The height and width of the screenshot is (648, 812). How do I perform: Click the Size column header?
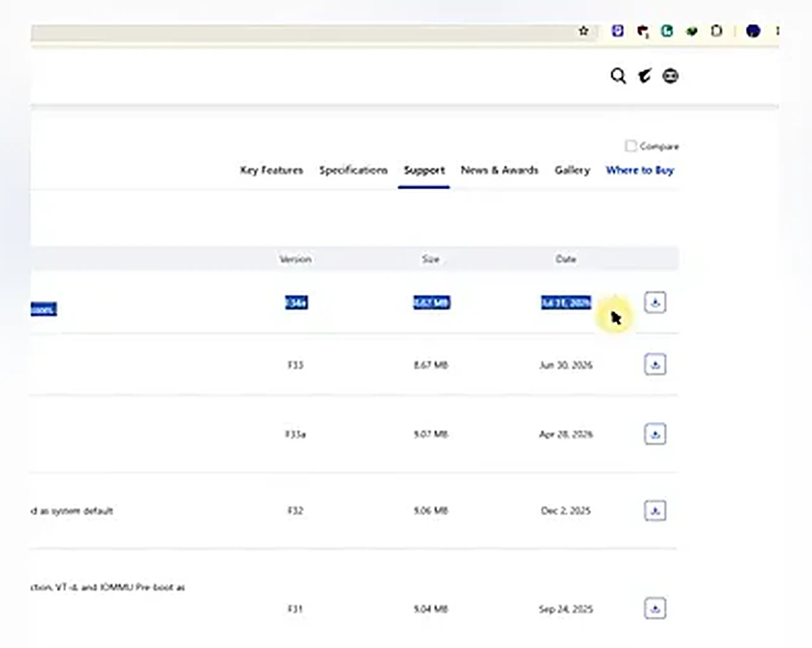[431, 259]
